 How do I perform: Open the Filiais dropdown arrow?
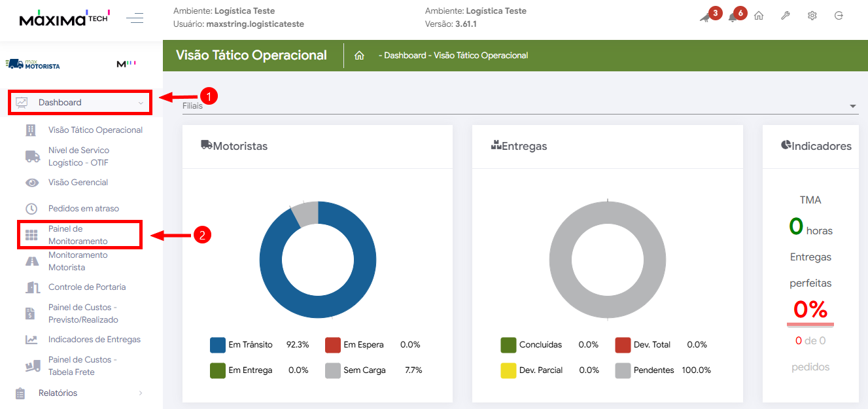coord(852,106)
